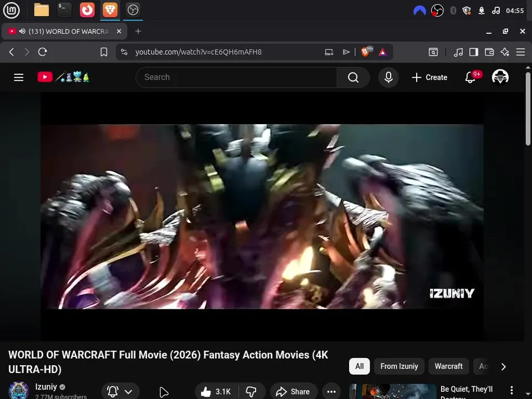
Task: Go to YouTube home via logo
Action: [63, 77]
